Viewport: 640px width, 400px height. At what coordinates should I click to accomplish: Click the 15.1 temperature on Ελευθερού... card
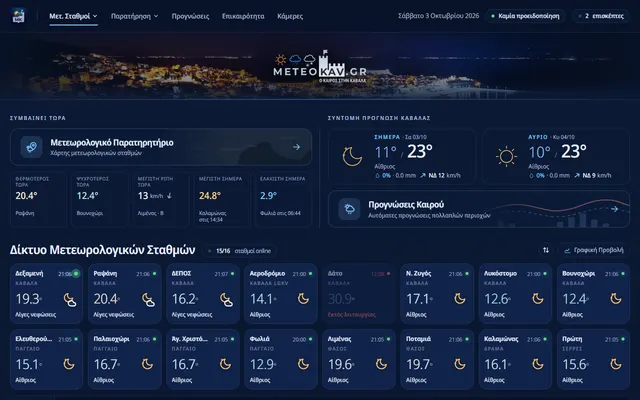27,364
